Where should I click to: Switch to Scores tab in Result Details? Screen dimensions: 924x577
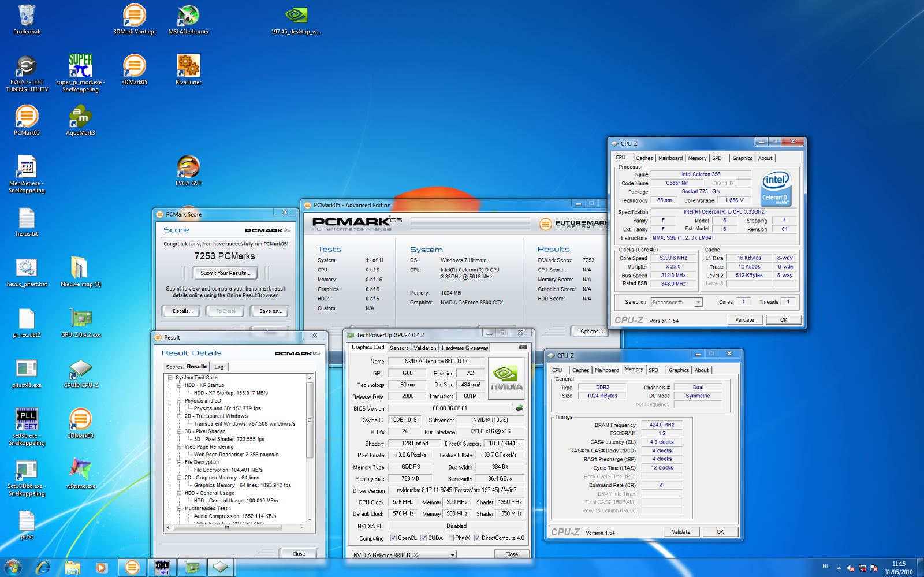coord(174,367)
